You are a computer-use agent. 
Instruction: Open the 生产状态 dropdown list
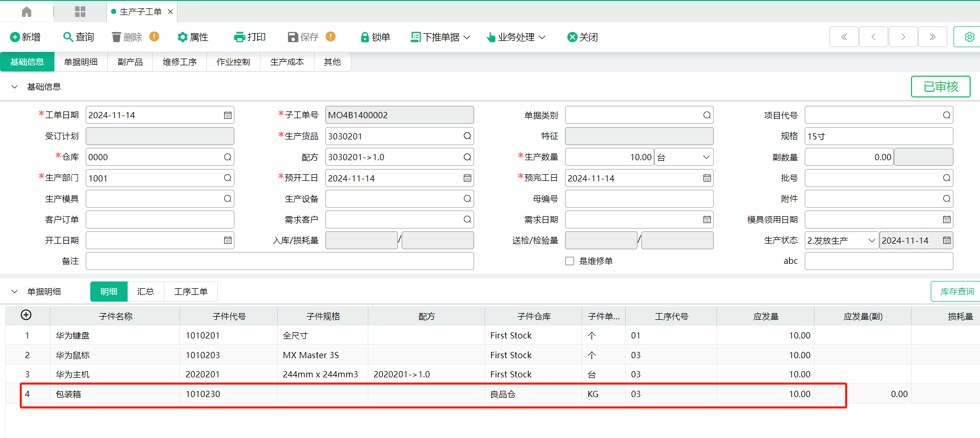tap(871, 241)
